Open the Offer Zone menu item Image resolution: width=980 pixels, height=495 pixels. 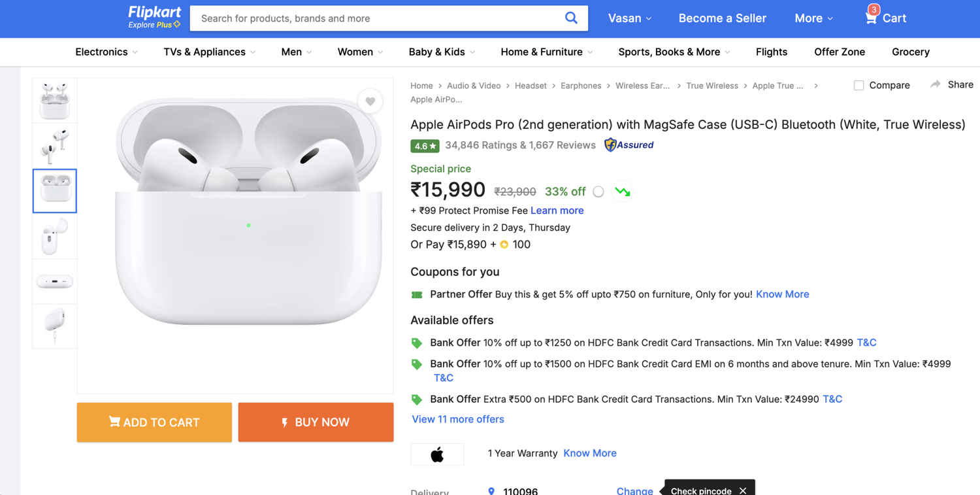(x=840, y=52)
